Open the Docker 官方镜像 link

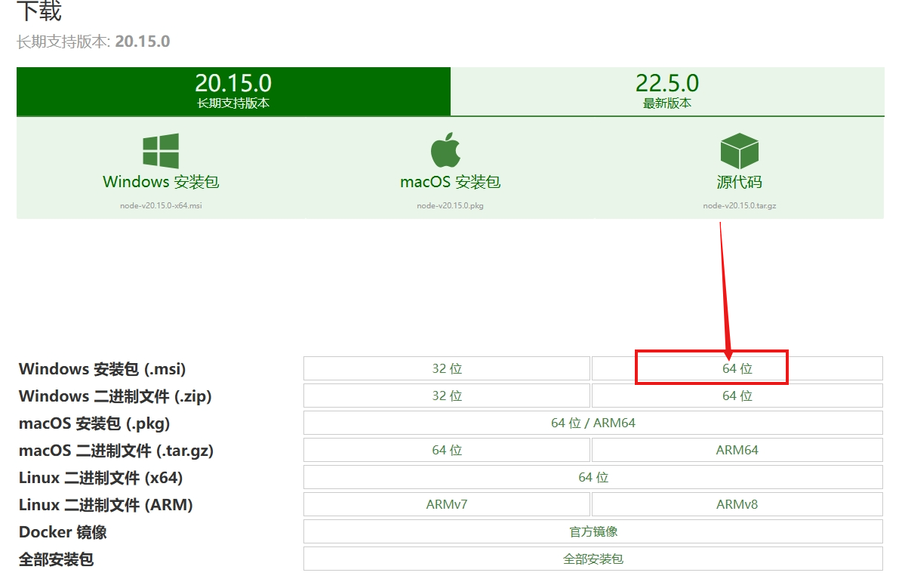tap(593, 531)
